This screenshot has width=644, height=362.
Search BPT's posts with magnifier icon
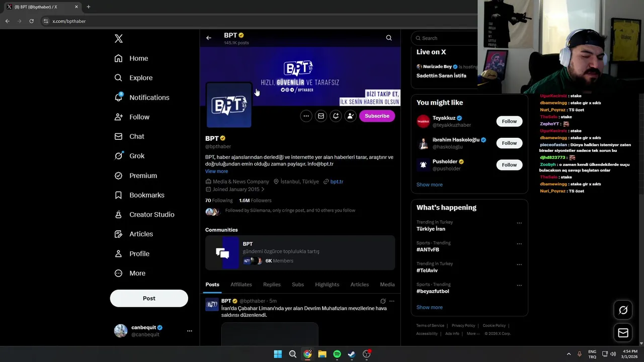tap(389, 38)
